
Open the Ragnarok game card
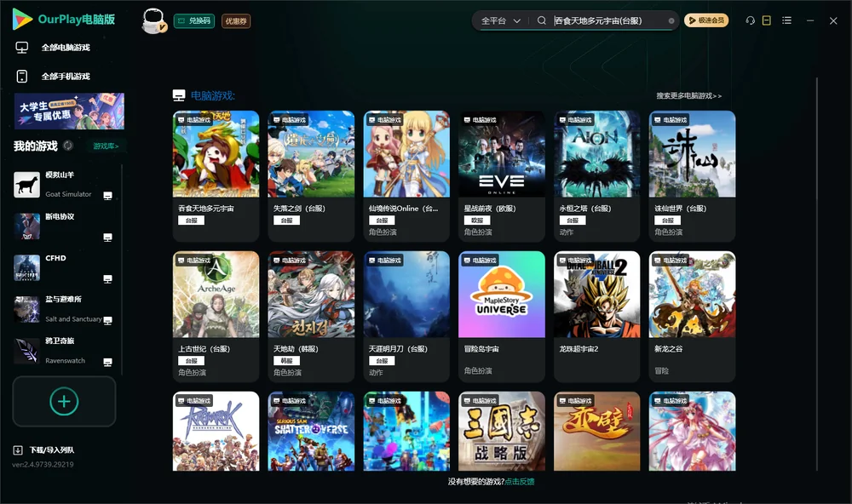pos(216,432)
